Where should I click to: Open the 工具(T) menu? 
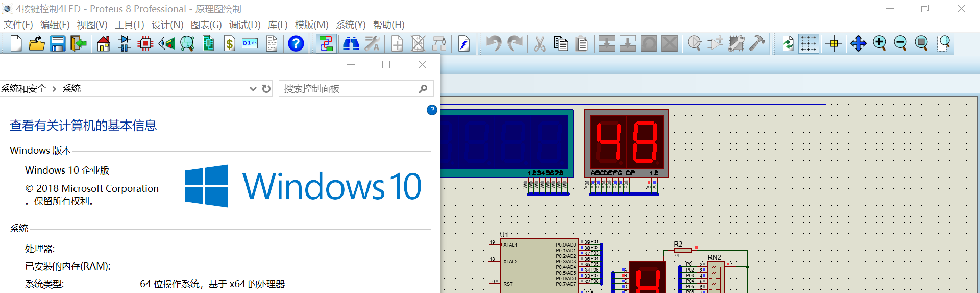coord(130,25)
